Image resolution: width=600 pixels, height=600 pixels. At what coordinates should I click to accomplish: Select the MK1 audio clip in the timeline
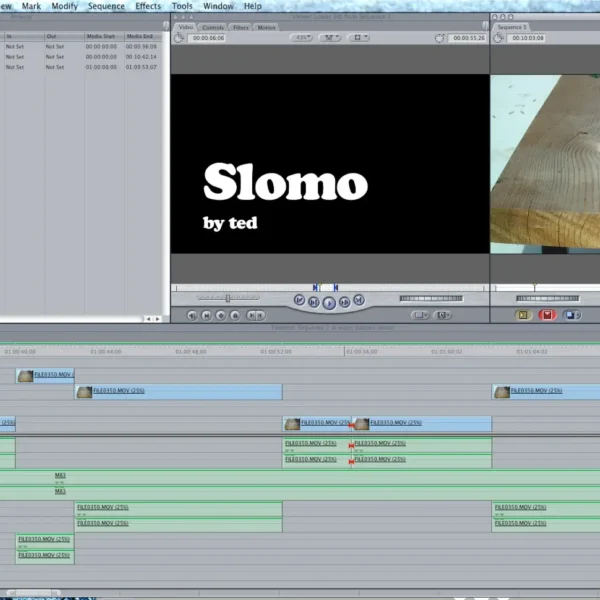click(60, 476)
